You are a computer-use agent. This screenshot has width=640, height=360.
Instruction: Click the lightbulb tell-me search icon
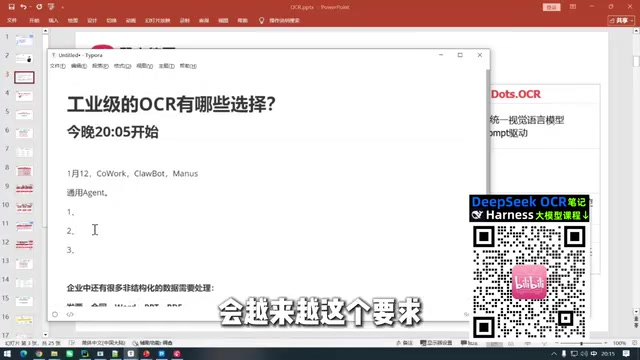coord(261,20)
